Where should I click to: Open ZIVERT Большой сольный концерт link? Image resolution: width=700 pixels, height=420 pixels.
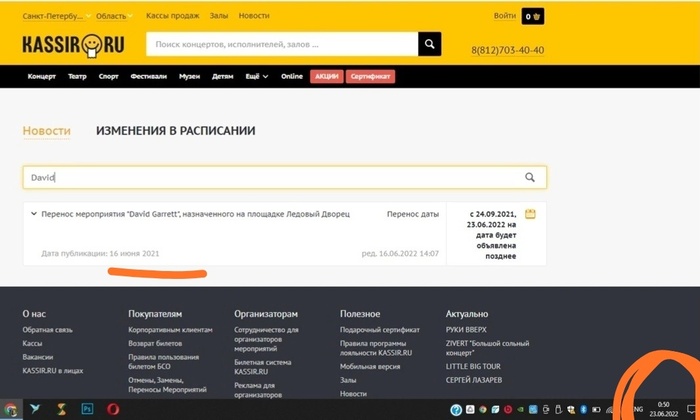[x=487, y=348]
